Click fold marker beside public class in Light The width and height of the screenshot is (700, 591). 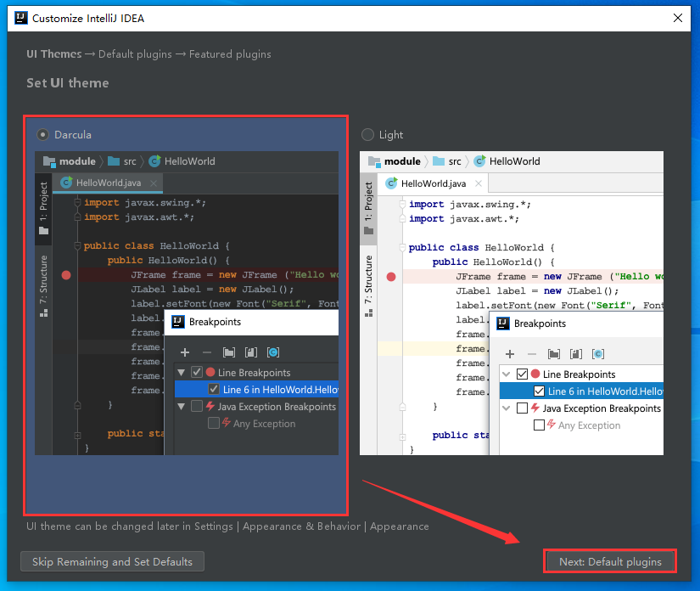pos(402,247)
